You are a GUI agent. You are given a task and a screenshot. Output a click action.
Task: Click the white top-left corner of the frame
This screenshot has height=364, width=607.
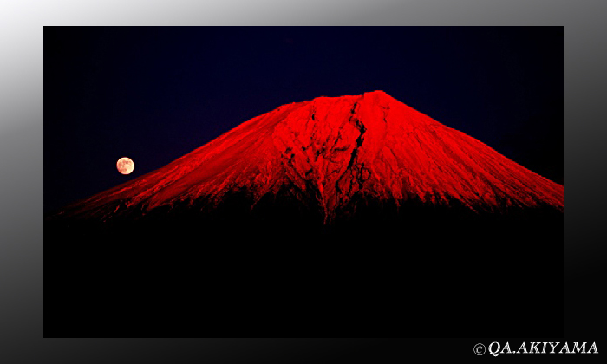point(10,9)
